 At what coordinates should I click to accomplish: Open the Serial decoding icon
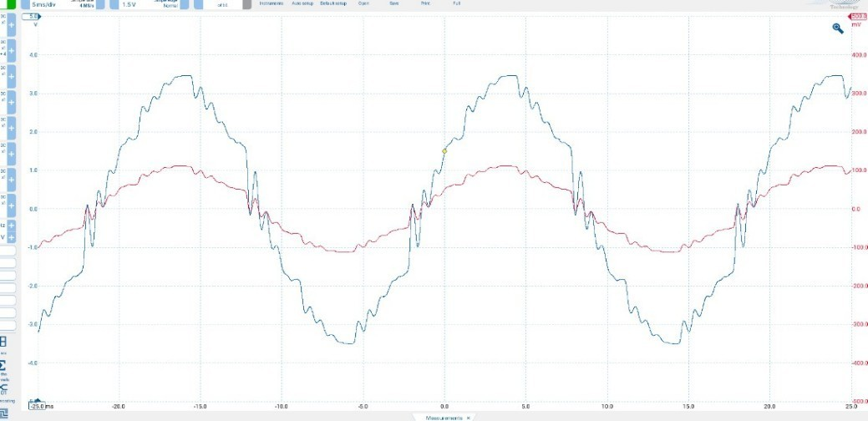tap(4, 388)
